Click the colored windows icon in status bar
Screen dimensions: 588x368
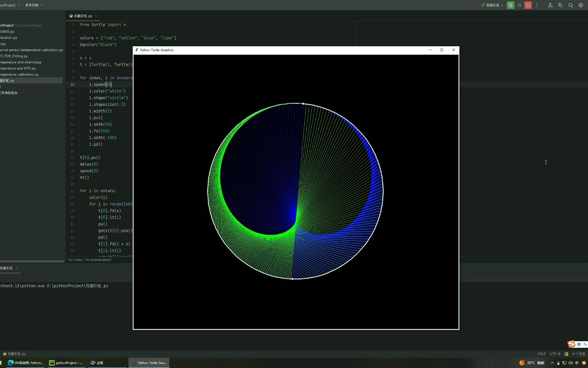coord(566,354)
